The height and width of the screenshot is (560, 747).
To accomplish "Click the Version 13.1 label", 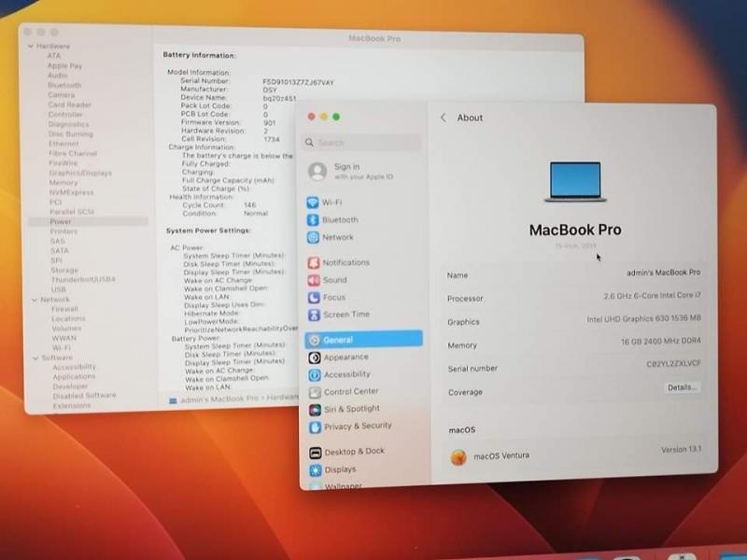I will [x=682, y=450].
